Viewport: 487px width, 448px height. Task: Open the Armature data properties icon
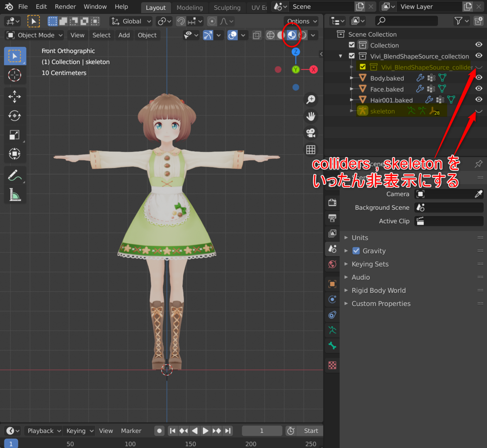[x=332, y=330]
